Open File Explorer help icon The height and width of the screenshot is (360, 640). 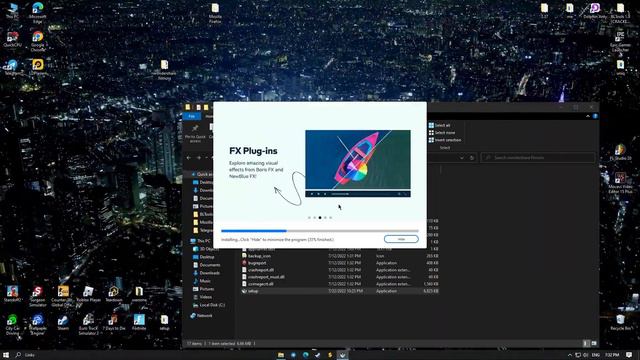coord(595,116)
